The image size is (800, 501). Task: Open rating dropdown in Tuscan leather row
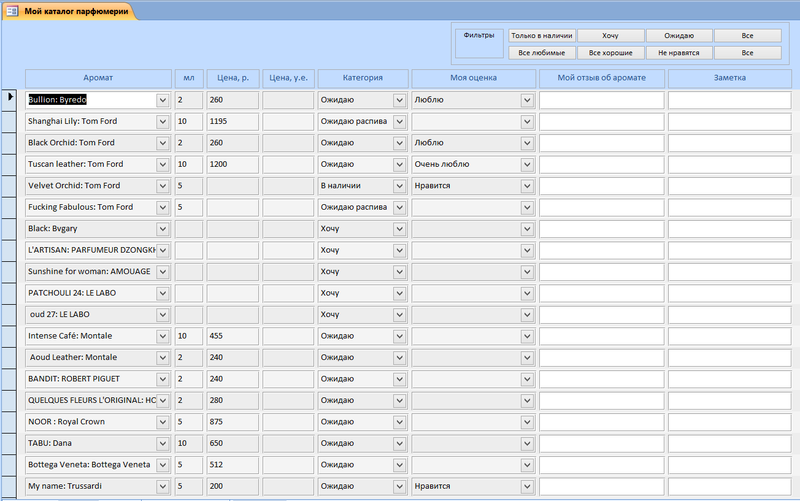click(x=527, y=164)
